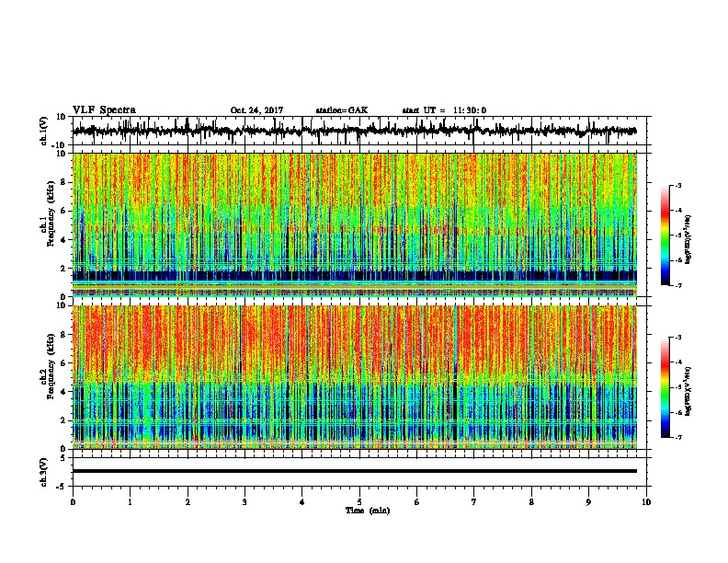Click the '-7' label on ch.1 color bar

point(678,285)
